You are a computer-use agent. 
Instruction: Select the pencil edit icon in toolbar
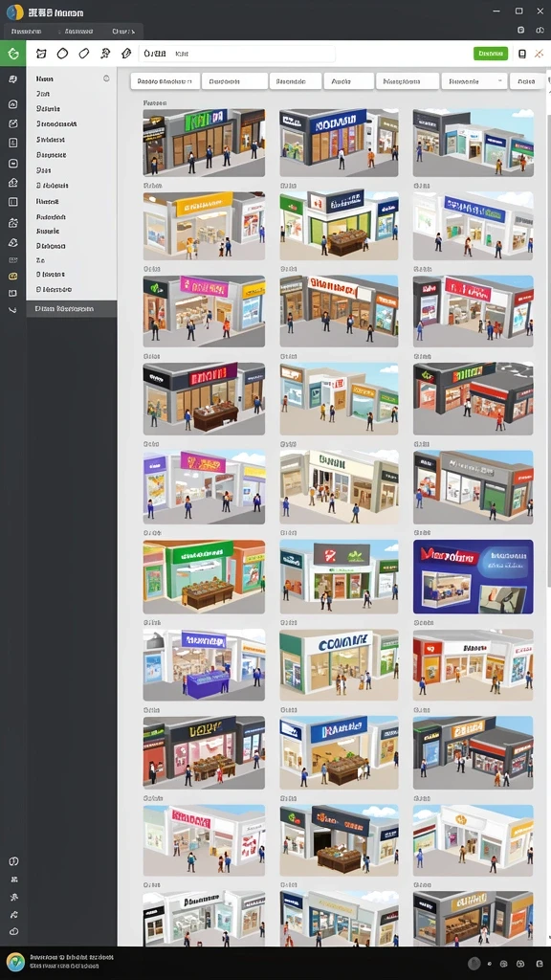pyautogui.click(x=126, y=54)
